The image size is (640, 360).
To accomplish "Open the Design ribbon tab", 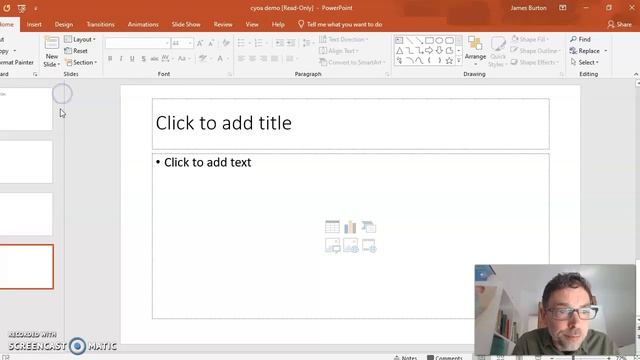I will pyautogui.click(x=64, y=24).
